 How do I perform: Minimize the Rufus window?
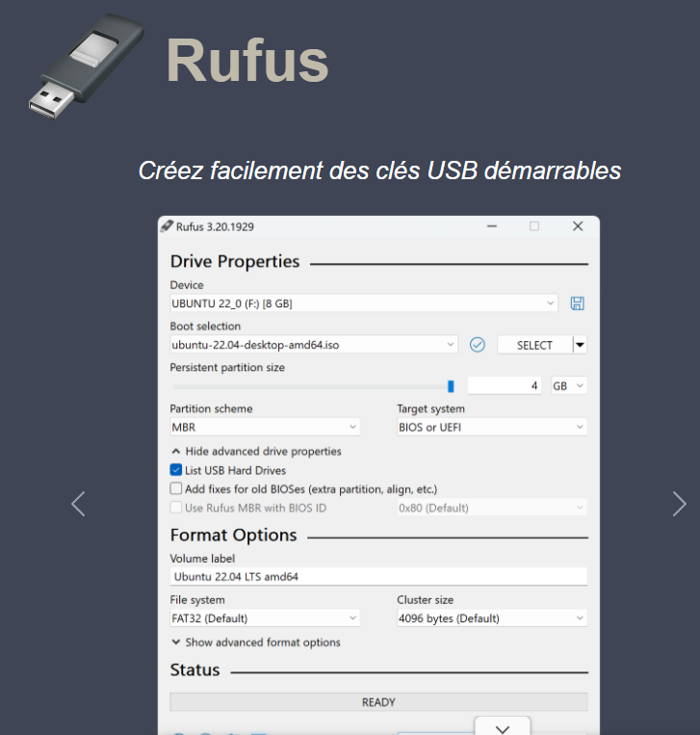click(491, 226)
